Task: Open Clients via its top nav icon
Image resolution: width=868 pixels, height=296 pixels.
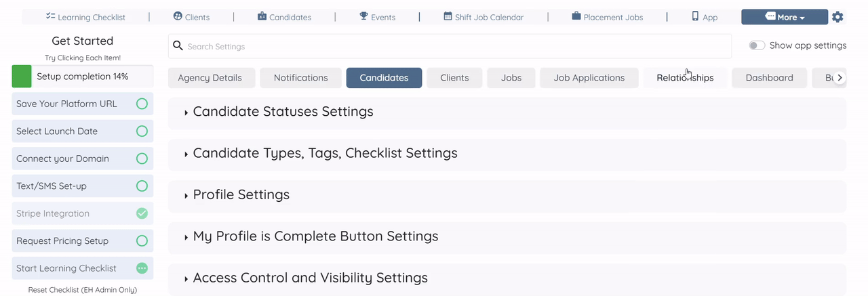Action: click(x=178, y=16)
